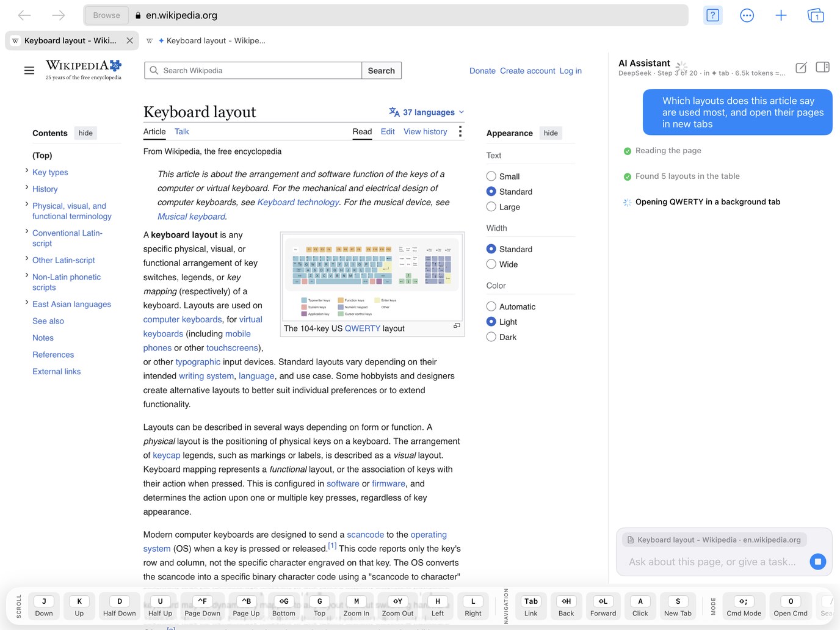Open the help question-mark icon
The image size is (840, 630).
click(x=712, y=15)
